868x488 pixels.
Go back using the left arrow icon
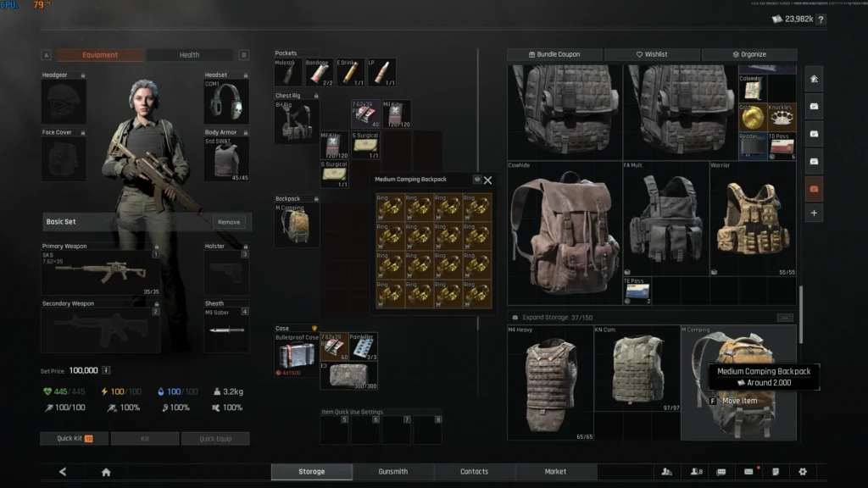[63, 472]
